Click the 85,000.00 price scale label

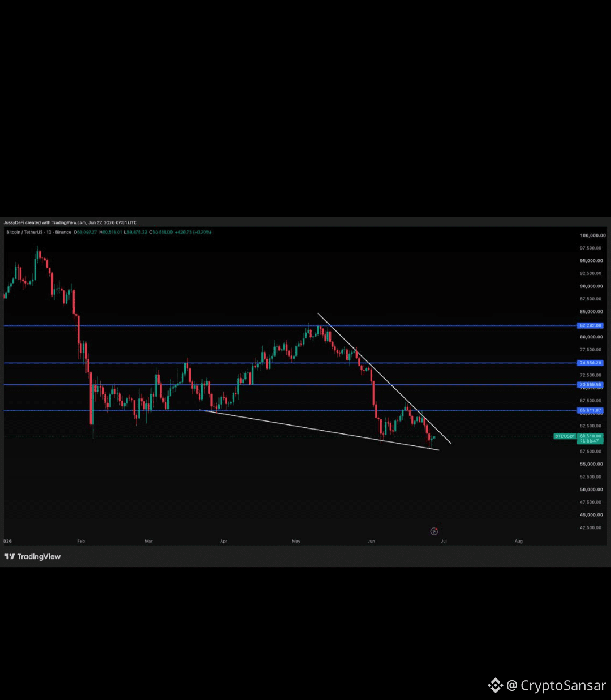pos(591,312)
